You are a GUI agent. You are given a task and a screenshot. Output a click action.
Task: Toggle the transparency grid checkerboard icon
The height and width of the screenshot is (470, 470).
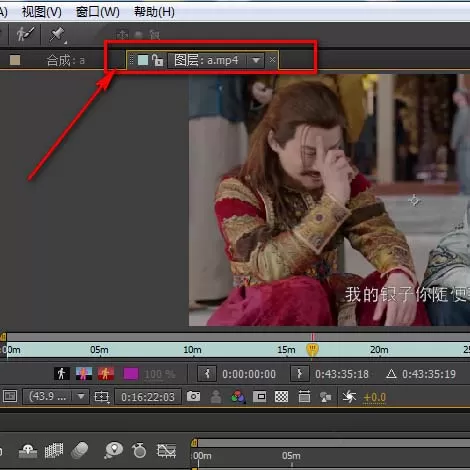tap(281, 396)
